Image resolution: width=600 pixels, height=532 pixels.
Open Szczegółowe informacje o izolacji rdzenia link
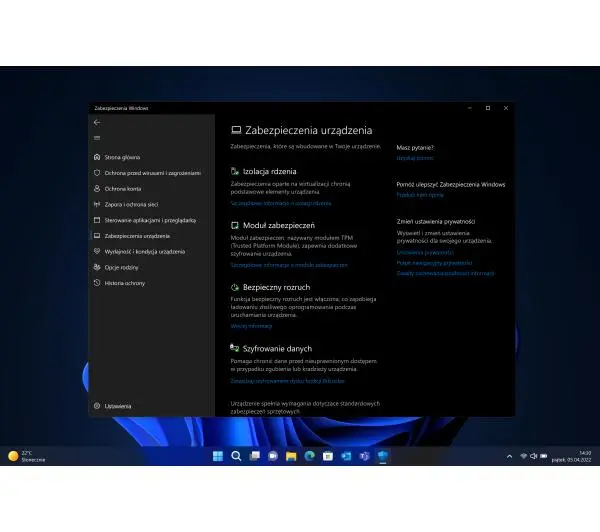(281, 203)
